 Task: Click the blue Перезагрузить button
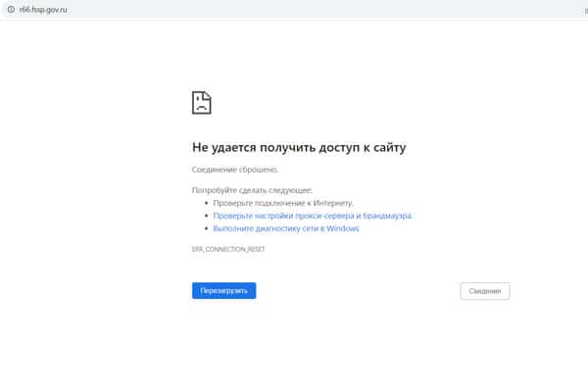(223, 291)
